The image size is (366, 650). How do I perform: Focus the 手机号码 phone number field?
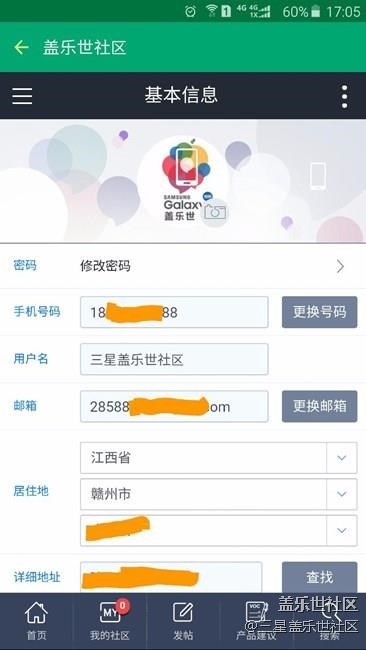coord(174,312)
